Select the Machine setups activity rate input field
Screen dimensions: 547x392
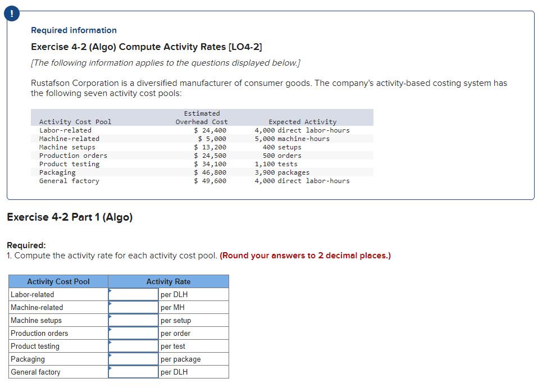(x=133, y=320)
